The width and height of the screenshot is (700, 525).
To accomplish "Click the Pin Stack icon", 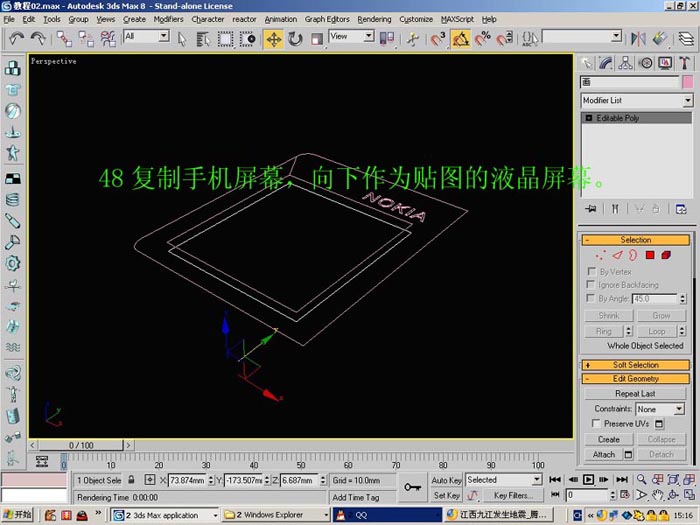I will [x=591, y=208].
